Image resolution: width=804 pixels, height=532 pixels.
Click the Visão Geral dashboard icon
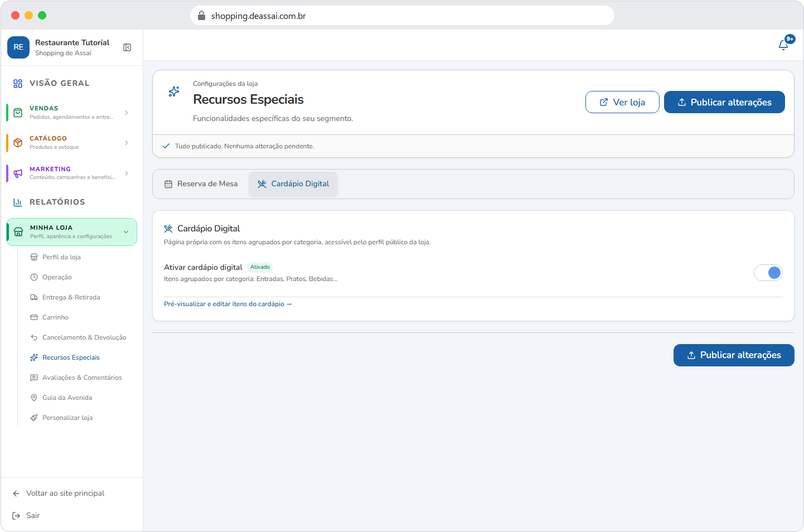tap(18, 84)
